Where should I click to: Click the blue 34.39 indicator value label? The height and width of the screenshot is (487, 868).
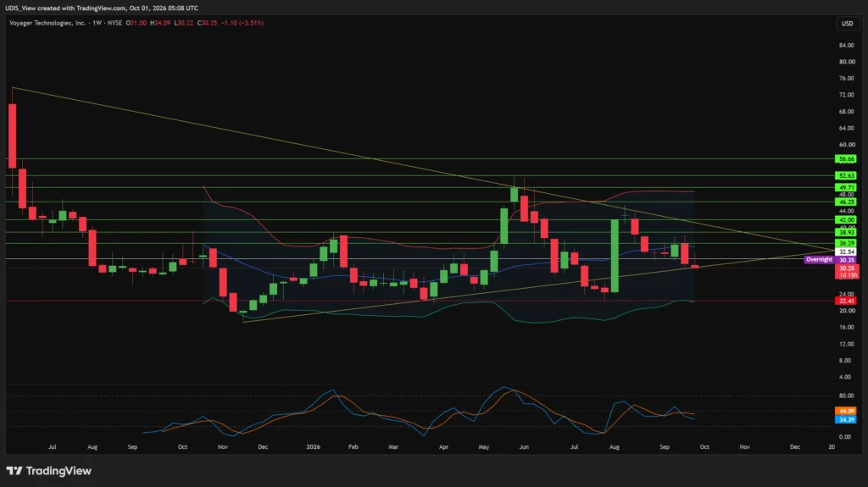(x=846, y=419)
